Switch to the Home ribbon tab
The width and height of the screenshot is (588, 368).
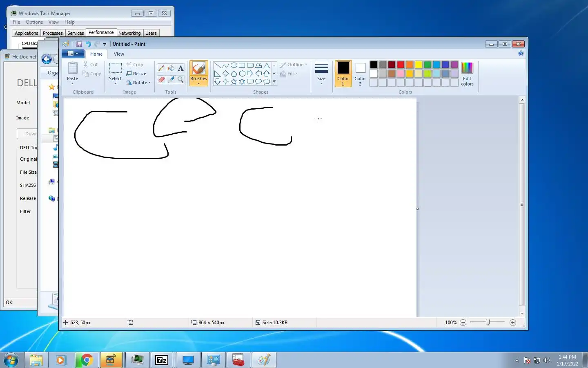[96, 54]
